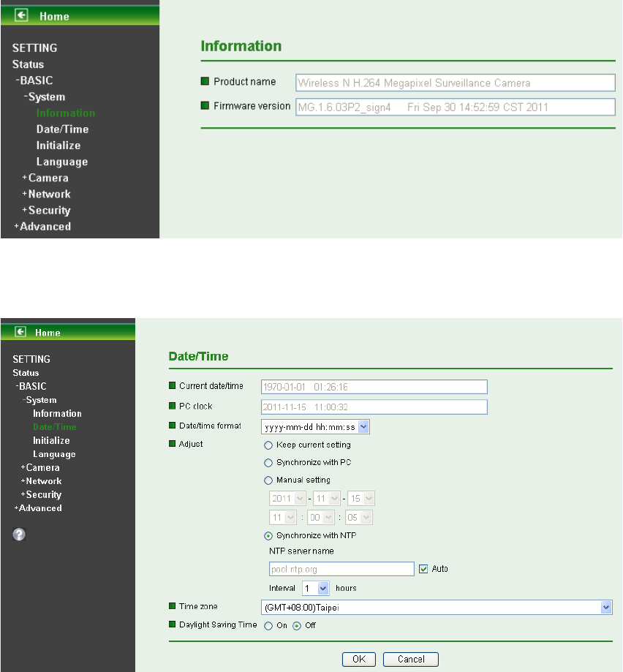This screenshot has width=623, height=672.
Task: Open Home link in Information panel sidebar
Action: point(54,16)
